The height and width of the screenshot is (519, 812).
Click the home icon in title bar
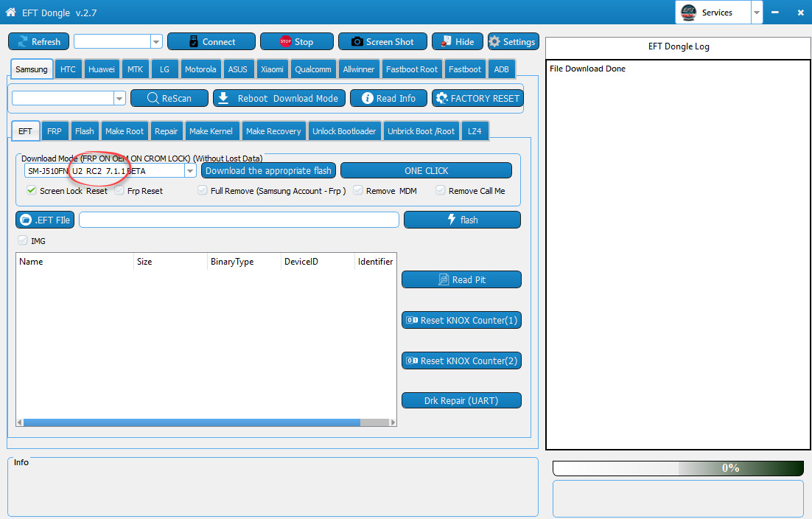[10, 12]
